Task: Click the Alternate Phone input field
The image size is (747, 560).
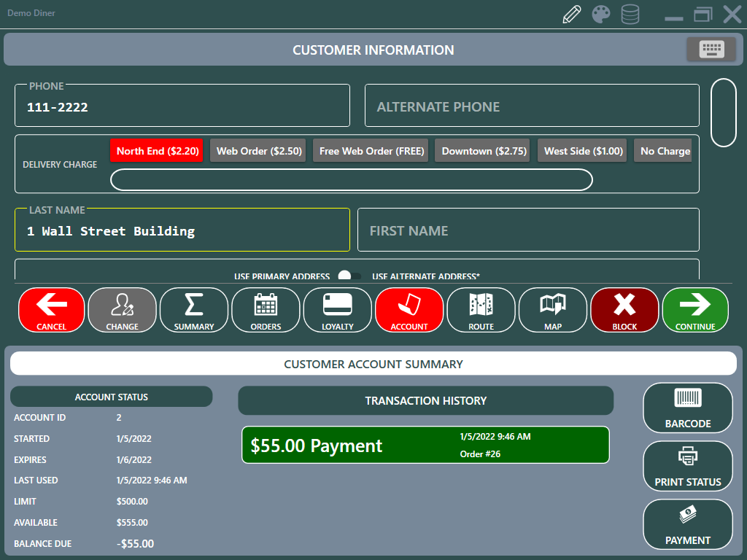Action: [x=532, y=106]
